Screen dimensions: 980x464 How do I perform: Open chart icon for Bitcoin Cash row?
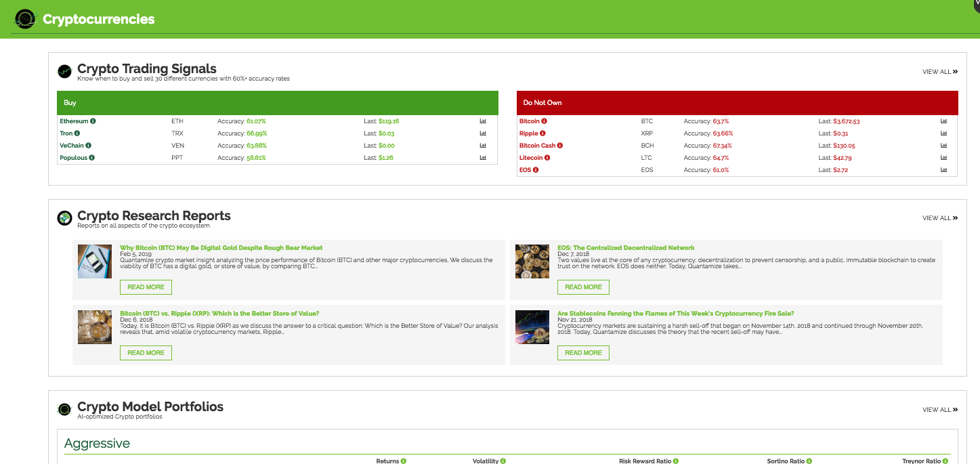click(x=944, y=146)
